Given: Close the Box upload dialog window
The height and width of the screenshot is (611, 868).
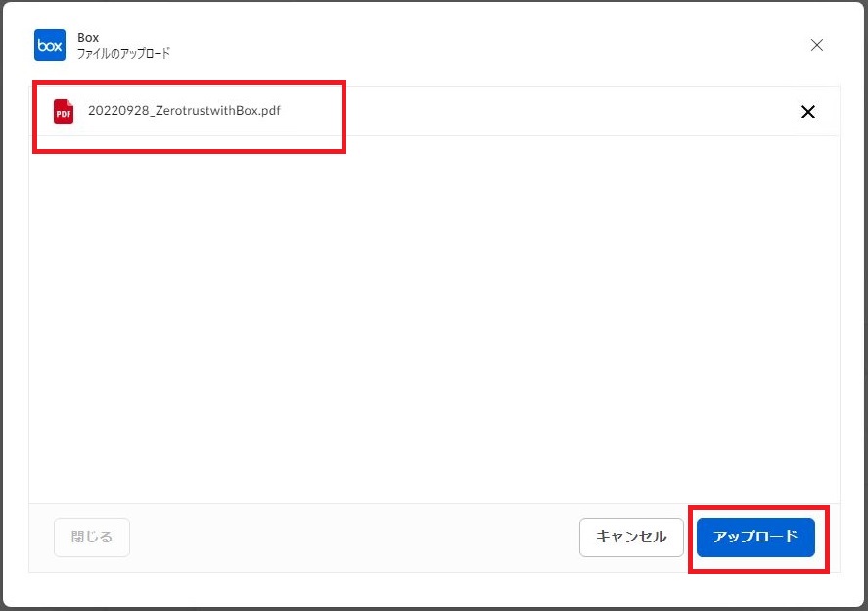Looking at the screenshot, I should coord(817,45).
